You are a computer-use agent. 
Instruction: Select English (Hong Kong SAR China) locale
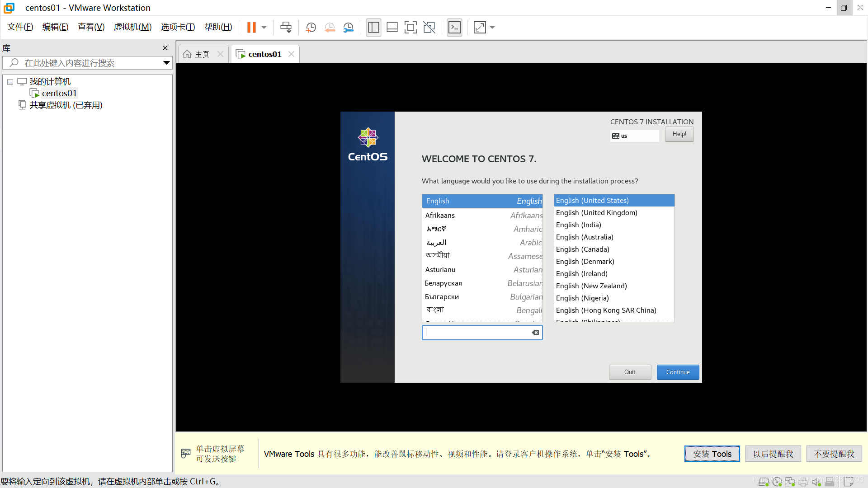click(614, 310)
